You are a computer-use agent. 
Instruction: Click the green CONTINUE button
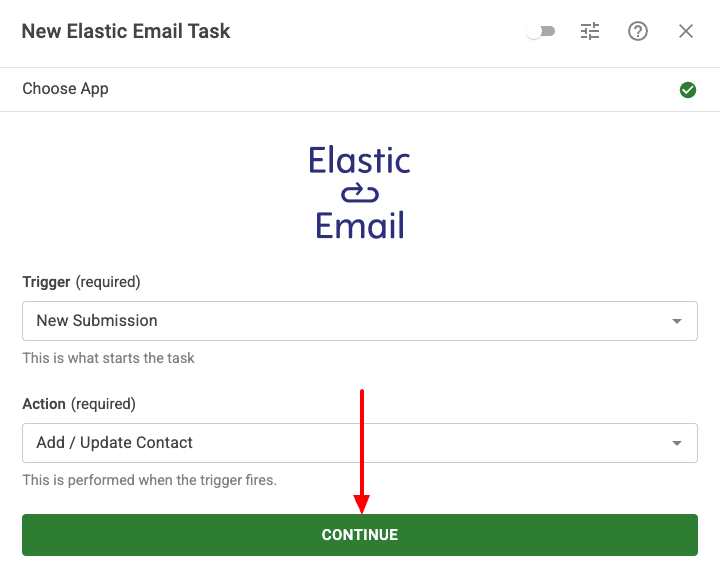(360, 535)
